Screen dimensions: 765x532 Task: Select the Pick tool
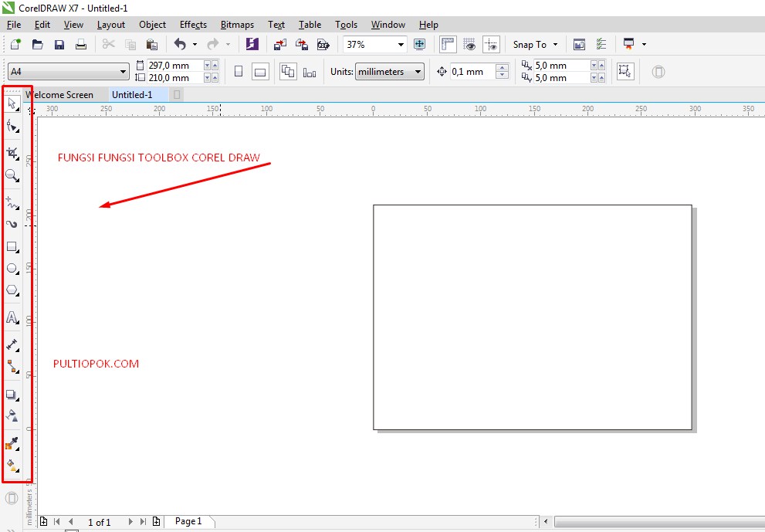pos(12,103)
